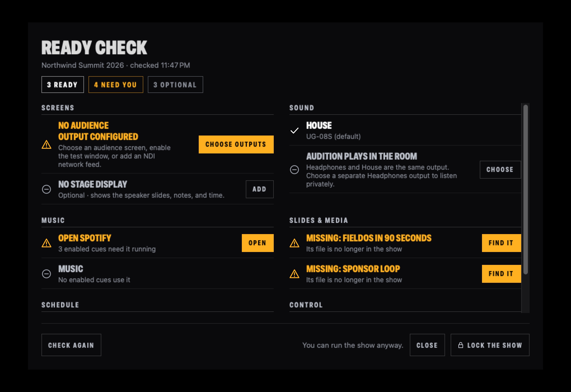Viewport: 571px width, 392px height.
Task: Click the Missing: Sponsor Loop title text
Action: click(353, 269)
